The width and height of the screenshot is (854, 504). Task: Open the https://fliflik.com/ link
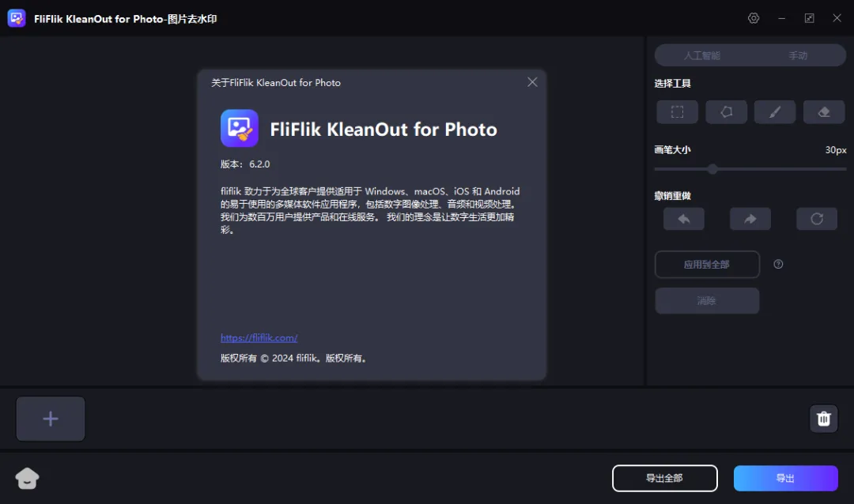click(259, 338)
